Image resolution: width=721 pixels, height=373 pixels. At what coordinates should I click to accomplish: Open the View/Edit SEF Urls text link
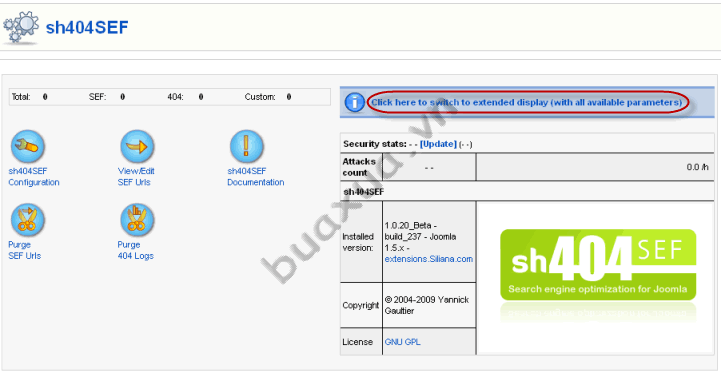pyautogui.click(x=136, y=177)
